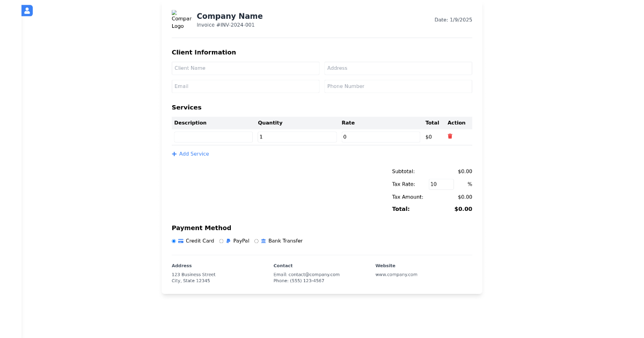Image resolution: width=644 pixels, height=338 pixels.
Task: Click the Quantity field showing 1
Action: coord(296,137)
